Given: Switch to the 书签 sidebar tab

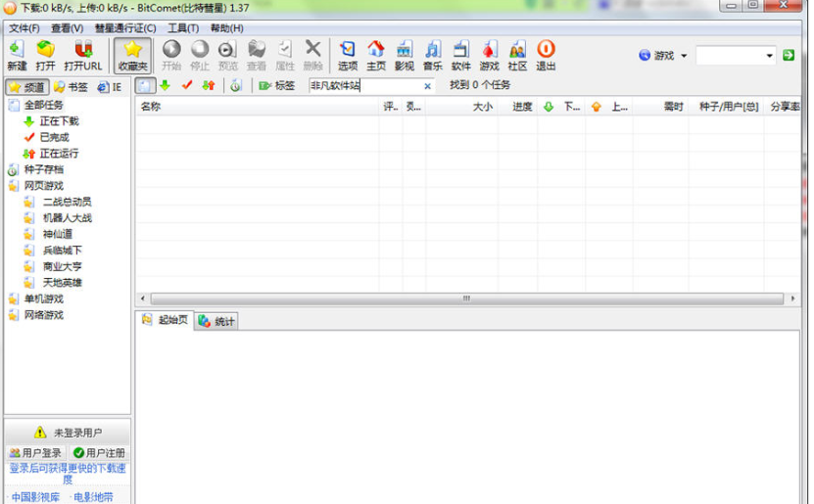Looking at the screenshot, I should pos(72,87).
